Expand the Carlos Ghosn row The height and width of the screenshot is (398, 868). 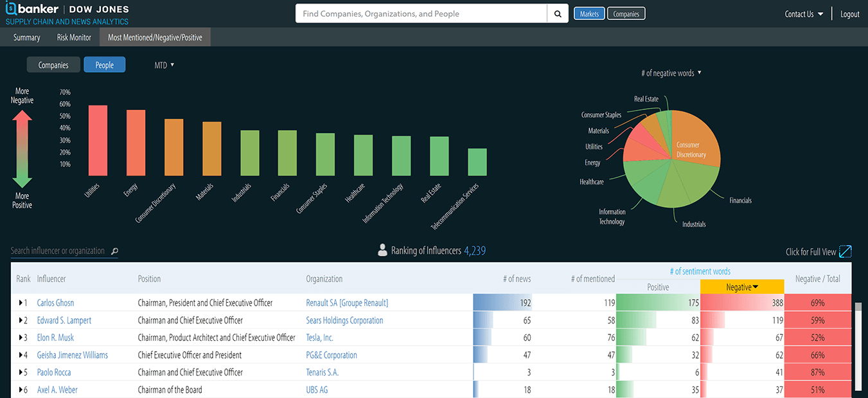21,303
